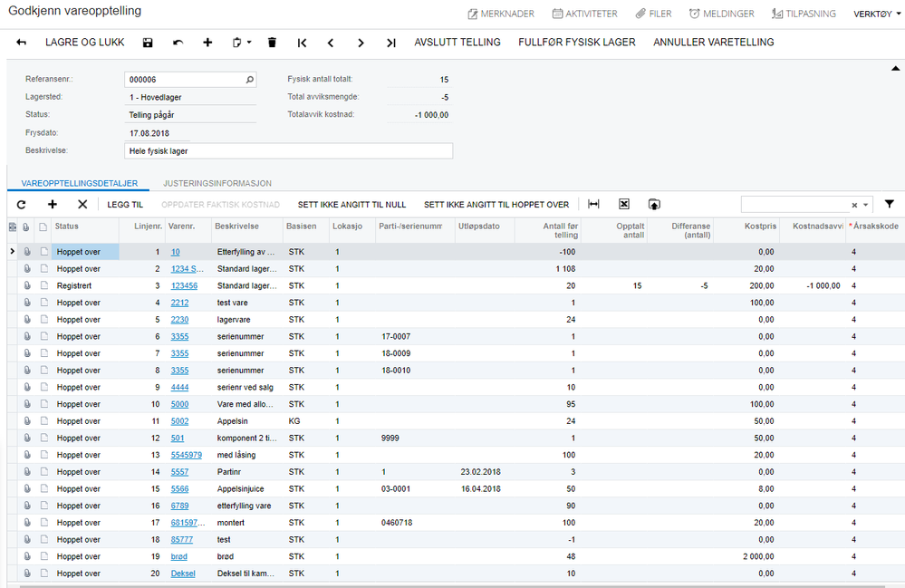Collapse the header section arrow
The image size is (905, 588).
click(x=896, y=69)
